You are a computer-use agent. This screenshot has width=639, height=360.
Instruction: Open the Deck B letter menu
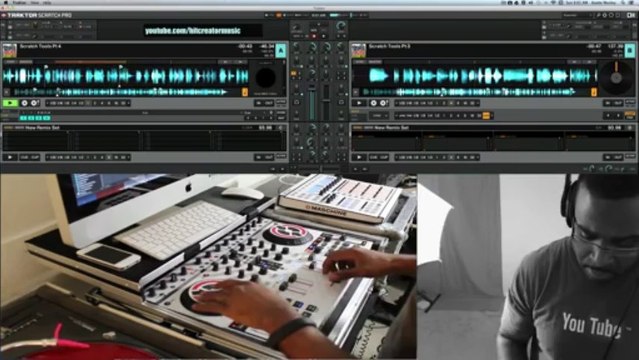[630, 51]
